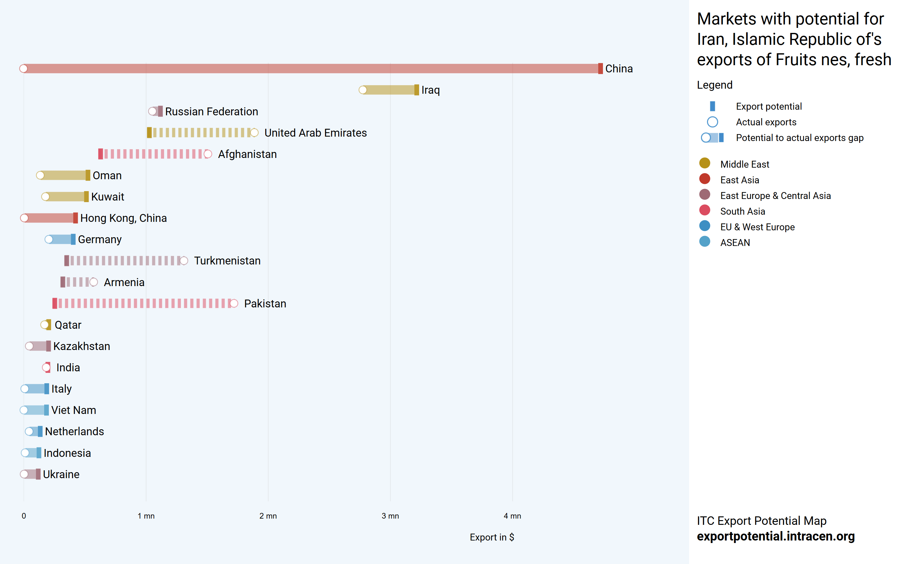Click the Potential to actual exports gap icon

712,138
